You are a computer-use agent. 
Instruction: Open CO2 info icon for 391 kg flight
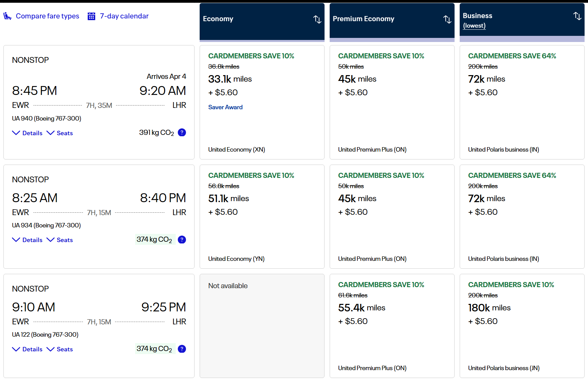182,132
